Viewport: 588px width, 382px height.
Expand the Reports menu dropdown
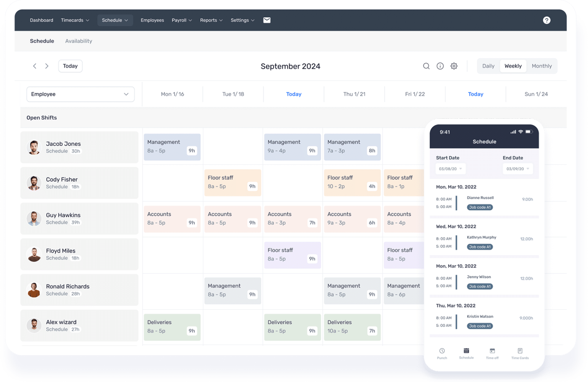pyautogui.click(x=211, y=20)
